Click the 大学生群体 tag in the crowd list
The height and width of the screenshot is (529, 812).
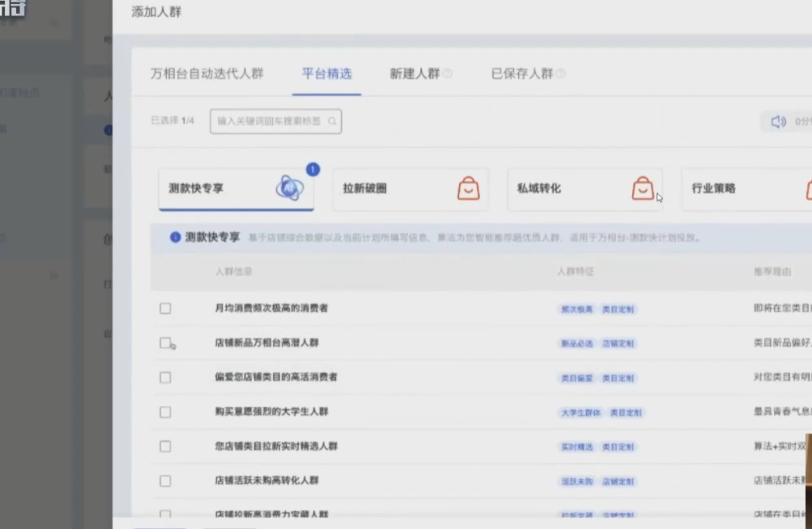click(x=580, y=413)
